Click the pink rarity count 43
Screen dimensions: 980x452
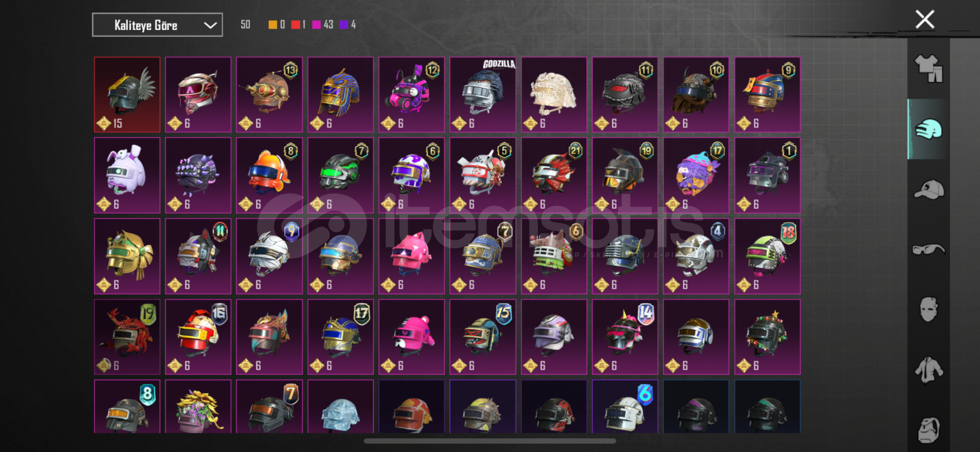click(323, 25)
